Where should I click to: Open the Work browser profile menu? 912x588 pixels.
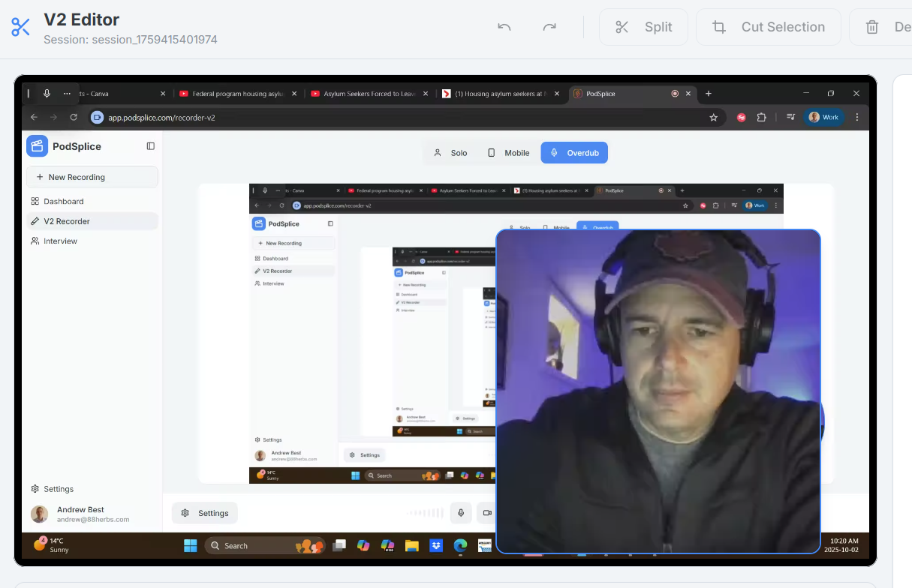824,117
